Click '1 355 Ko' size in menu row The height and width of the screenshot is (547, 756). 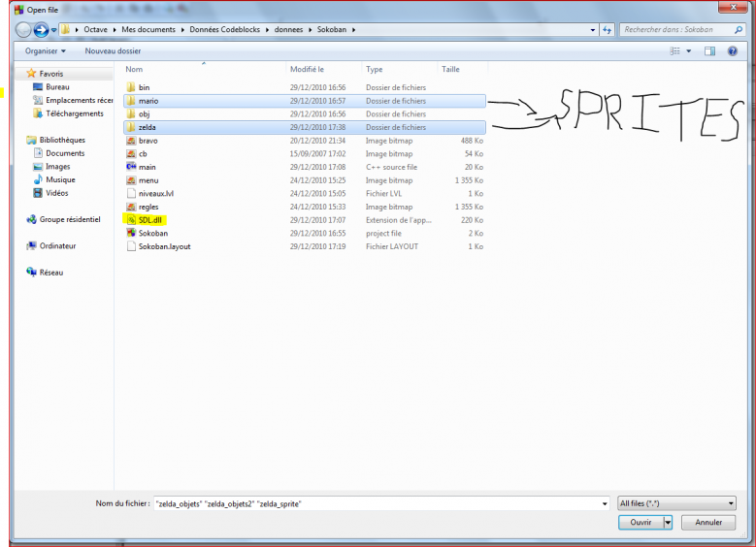(469, 180)
